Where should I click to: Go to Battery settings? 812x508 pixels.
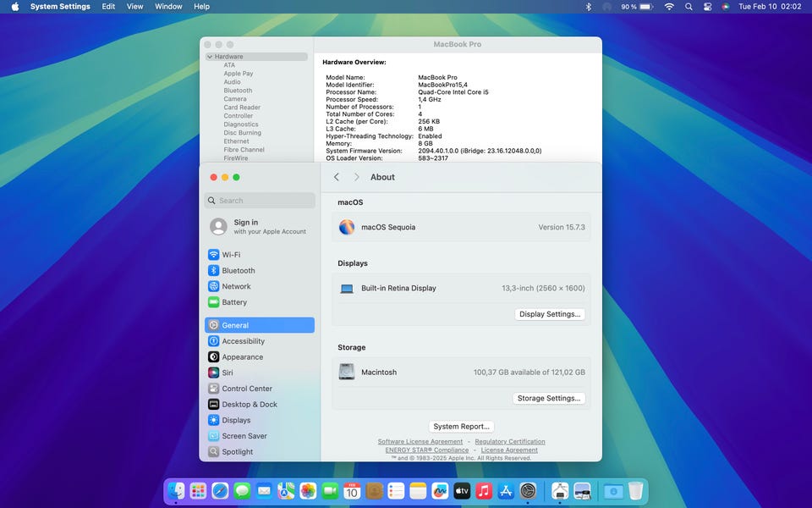(x=234, y=302)
